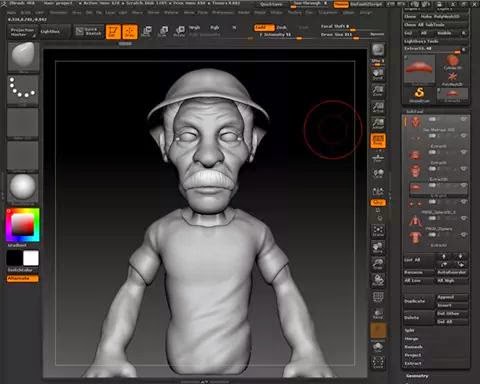This screenshot has width=480, height=384.
Task: Open the Alpha menu
Action: (x=11, y=12)
